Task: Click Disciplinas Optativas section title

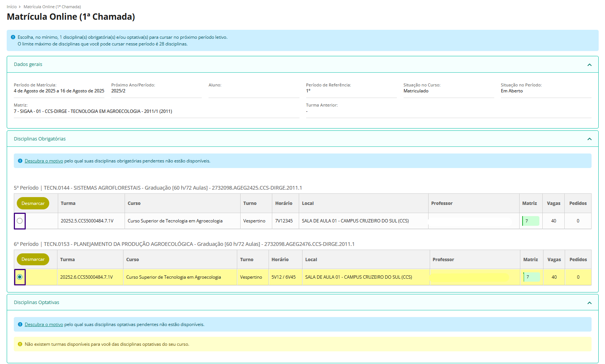Action: [37, 303]
